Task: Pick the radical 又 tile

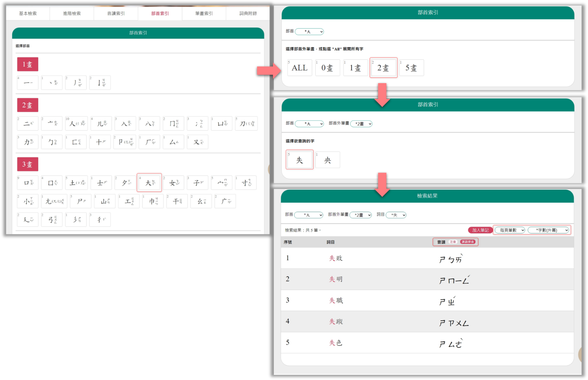Action: coord(198,142)
